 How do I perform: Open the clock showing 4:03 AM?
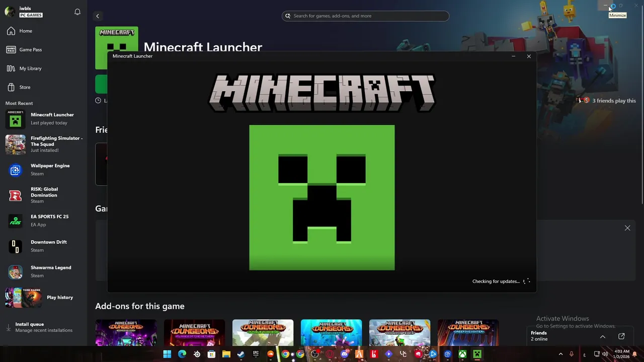pyautogui.click(x=622, y=354)
